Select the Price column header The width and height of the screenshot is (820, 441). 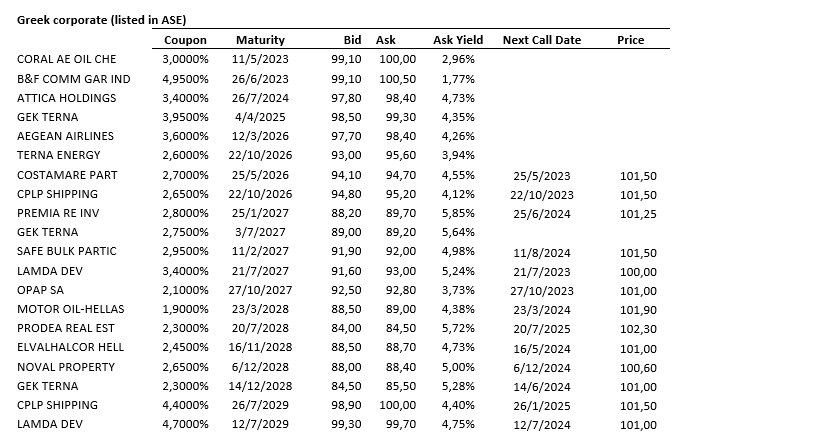click(631, 40)
